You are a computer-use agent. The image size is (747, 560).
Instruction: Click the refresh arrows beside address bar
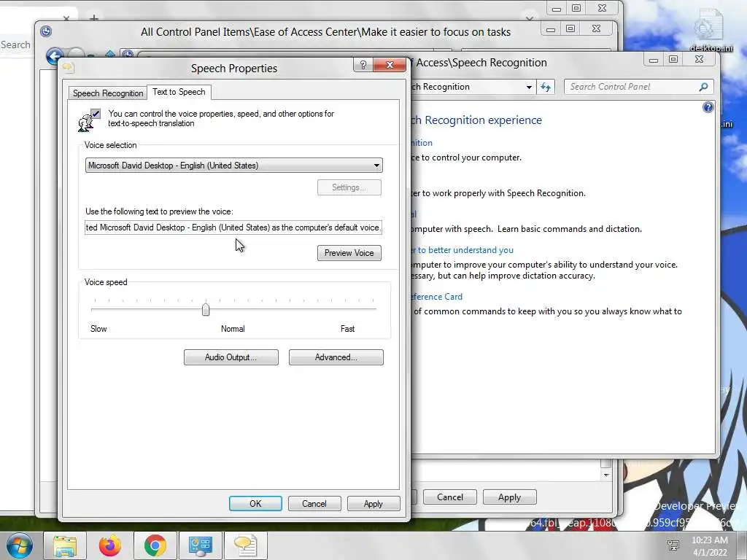(x=546, y=87)
